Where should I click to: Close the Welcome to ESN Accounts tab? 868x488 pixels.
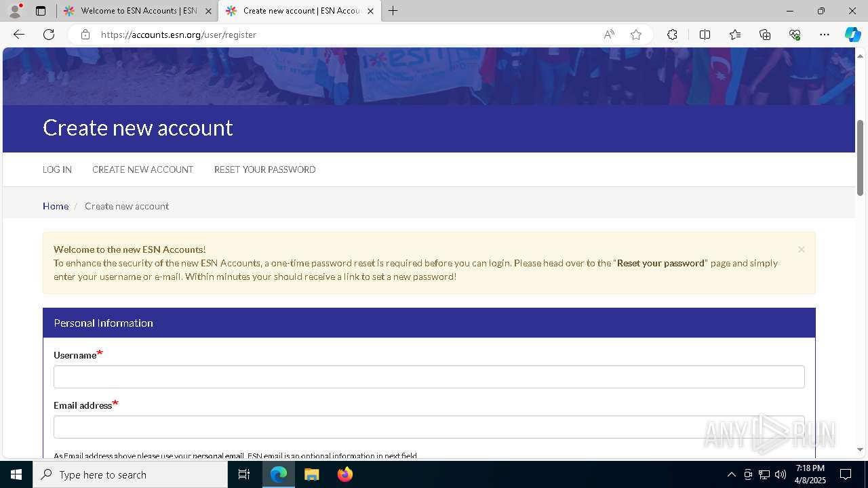(x=208, y=11)
